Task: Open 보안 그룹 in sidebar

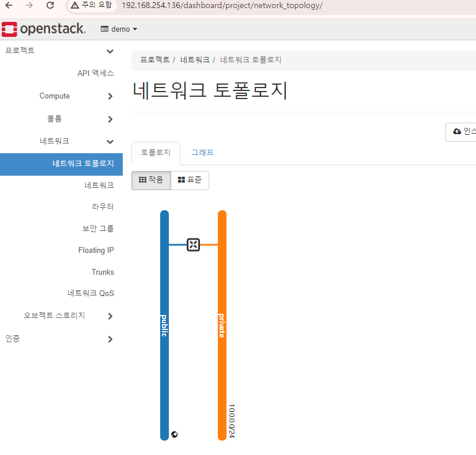Action: pyautogui.click(x=98, y=229)
